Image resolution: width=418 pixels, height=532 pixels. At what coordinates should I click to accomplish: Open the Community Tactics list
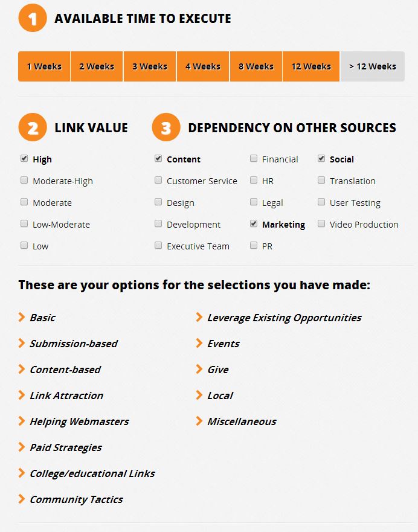click(x=76, y=499)
